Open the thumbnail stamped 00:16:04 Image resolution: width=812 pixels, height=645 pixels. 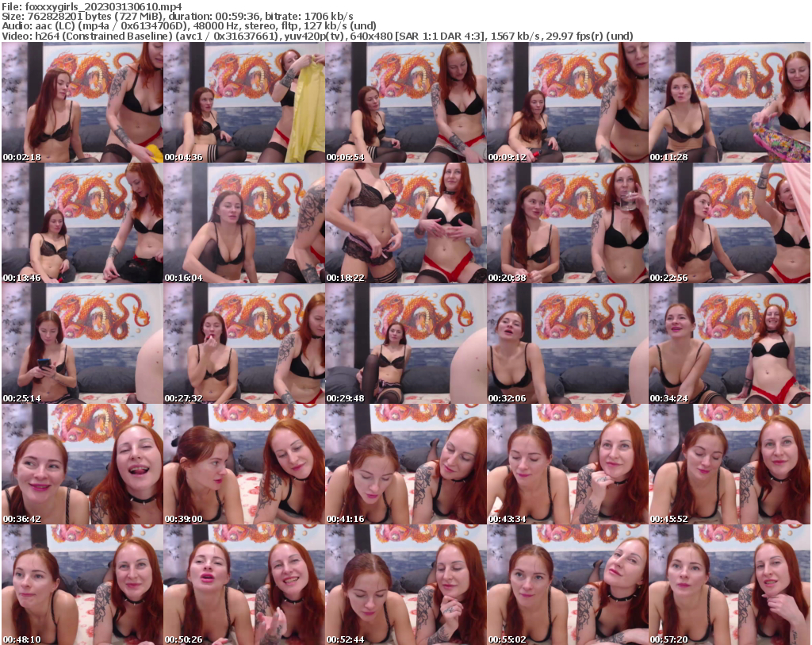point(243,224)
